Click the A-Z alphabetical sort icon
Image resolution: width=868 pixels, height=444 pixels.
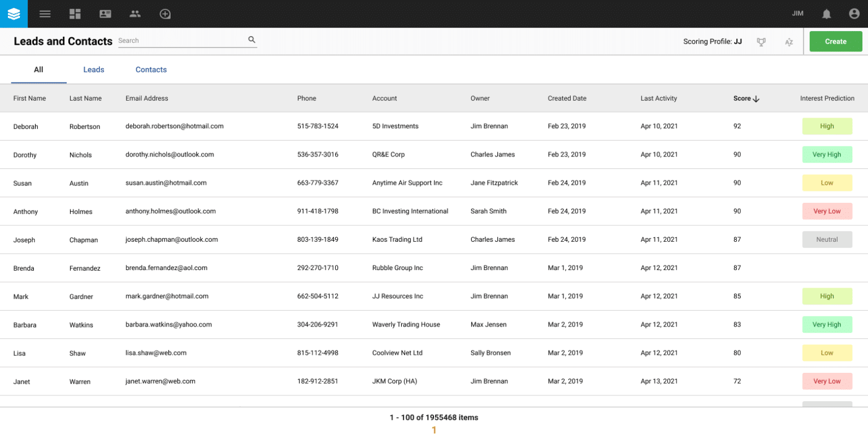(789, 42)
